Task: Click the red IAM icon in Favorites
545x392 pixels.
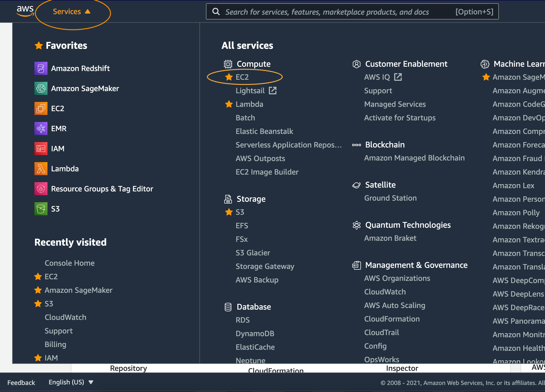Action: coord(41,149)
